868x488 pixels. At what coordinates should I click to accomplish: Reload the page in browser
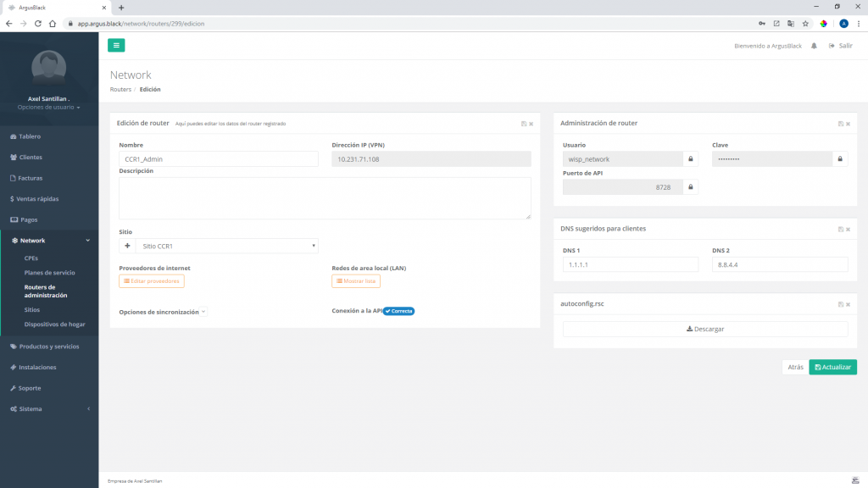(x=37, y=24)
